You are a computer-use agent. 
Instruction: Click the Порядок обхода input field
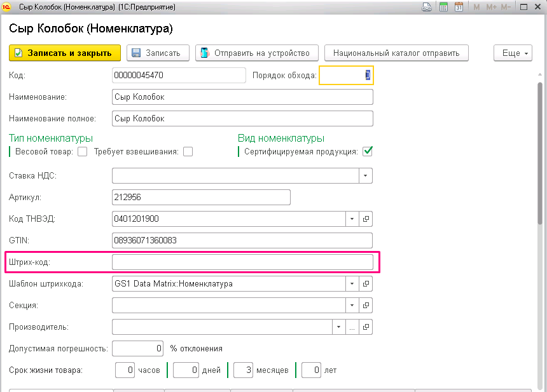[346, 75]
